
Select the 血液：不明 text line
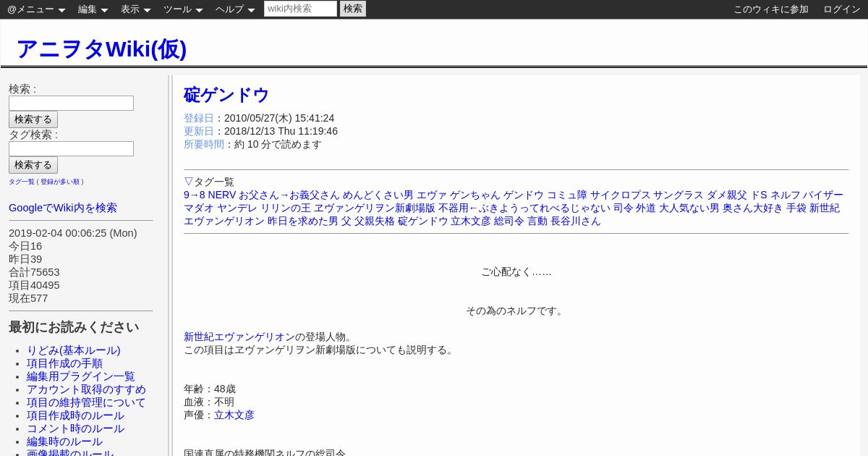tap(209, 402)
